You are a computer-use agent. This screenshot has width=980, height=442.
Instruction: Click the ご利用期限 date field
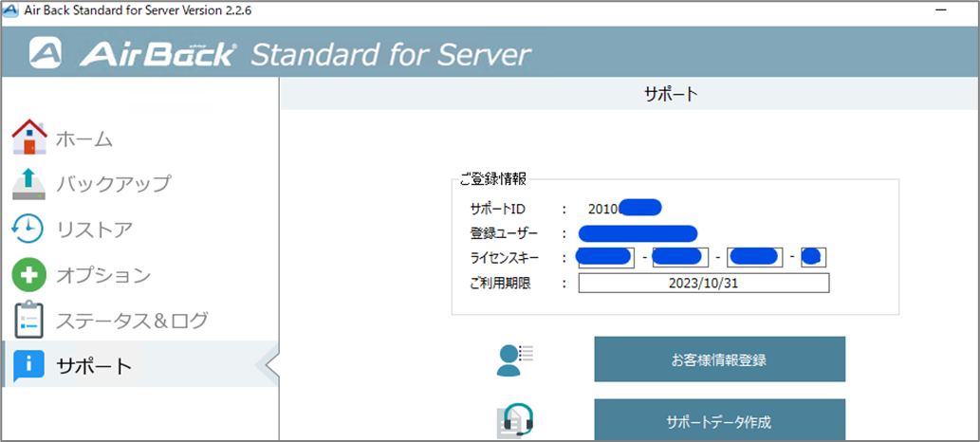pos(704,283)
